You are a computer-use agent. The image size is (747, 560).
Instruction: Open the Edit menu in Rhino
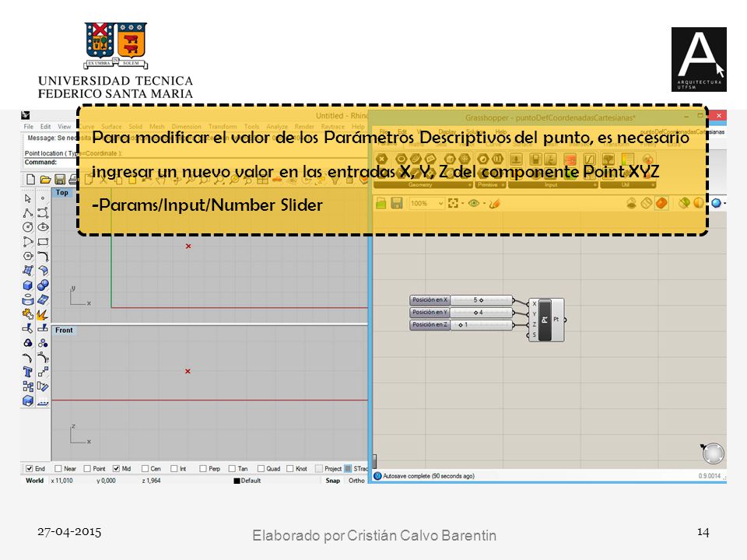[45, 127]
